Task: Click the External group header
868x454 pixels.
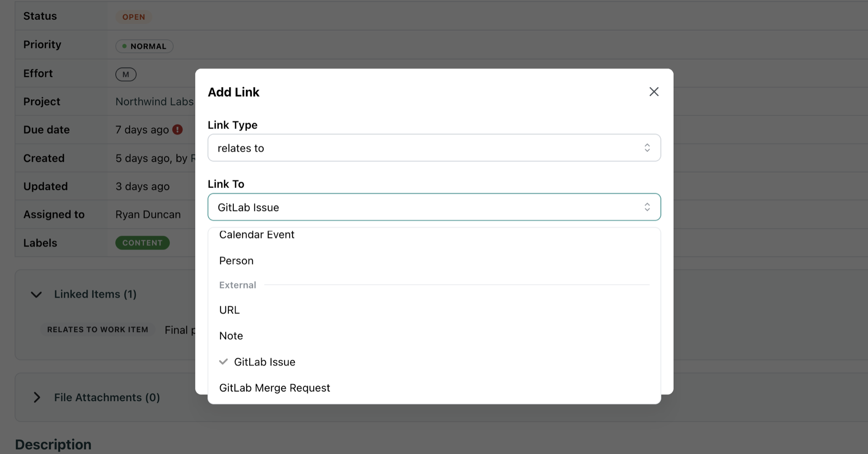Action: click(238, 285)
